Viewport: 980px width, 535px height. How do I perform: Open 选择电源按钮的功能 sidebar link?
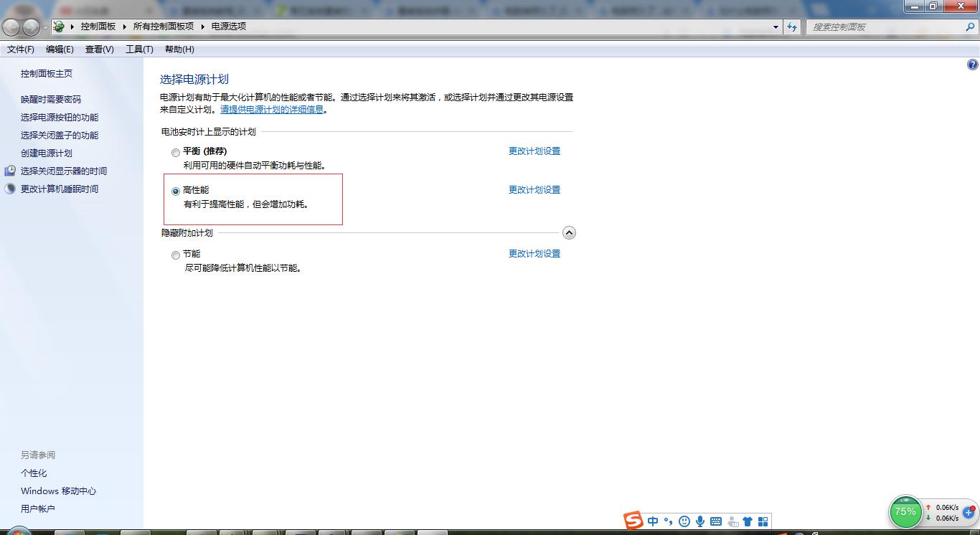pos(60,118)
